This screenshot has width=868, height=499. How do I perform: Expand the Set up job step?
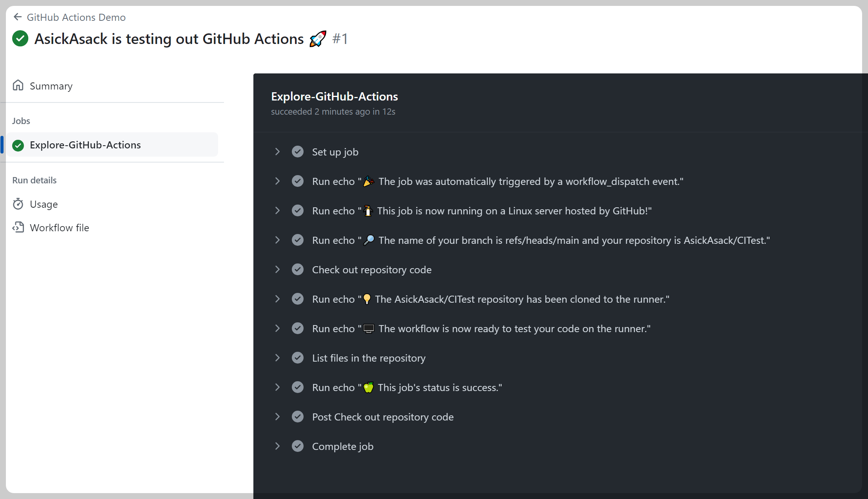click(277, 152)
